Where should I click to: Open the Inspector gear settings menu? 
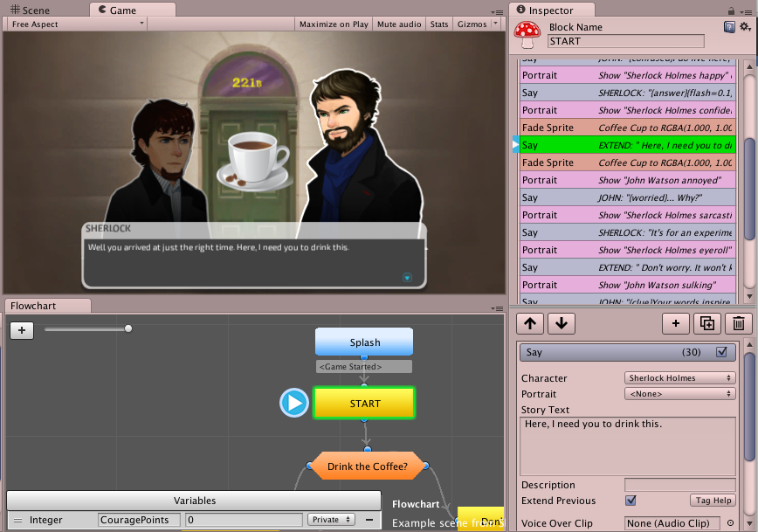click(x=746, y=27)
